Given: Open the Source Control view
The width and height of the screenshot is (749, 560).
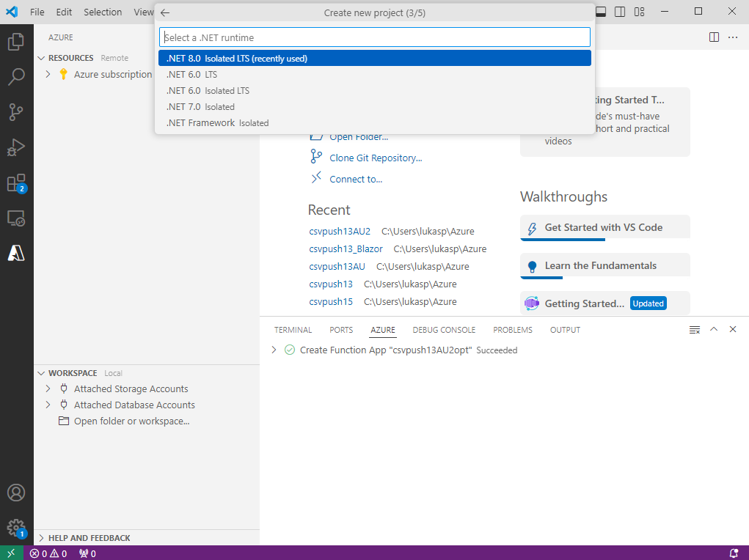Looking at the screenshot, I should coord(16,112).
